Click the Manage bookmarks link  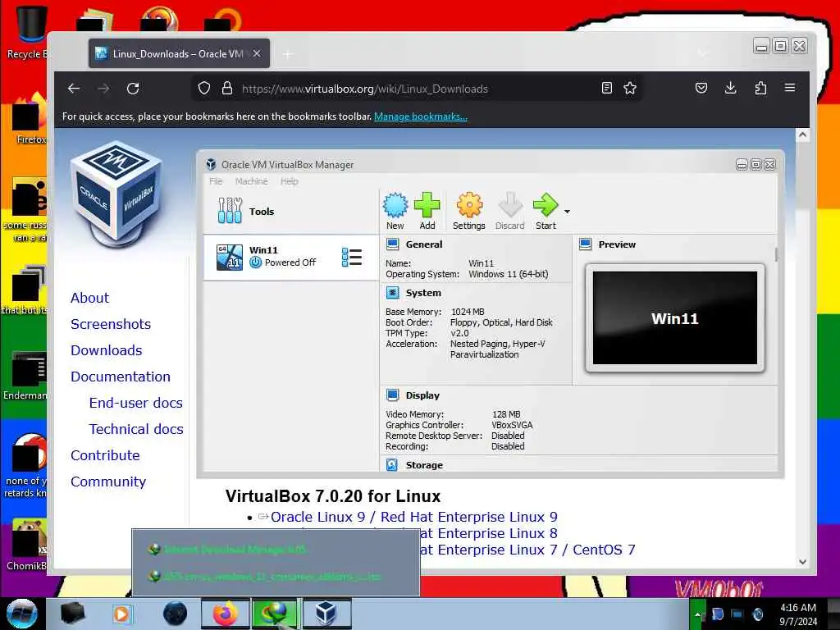(421, 116)
